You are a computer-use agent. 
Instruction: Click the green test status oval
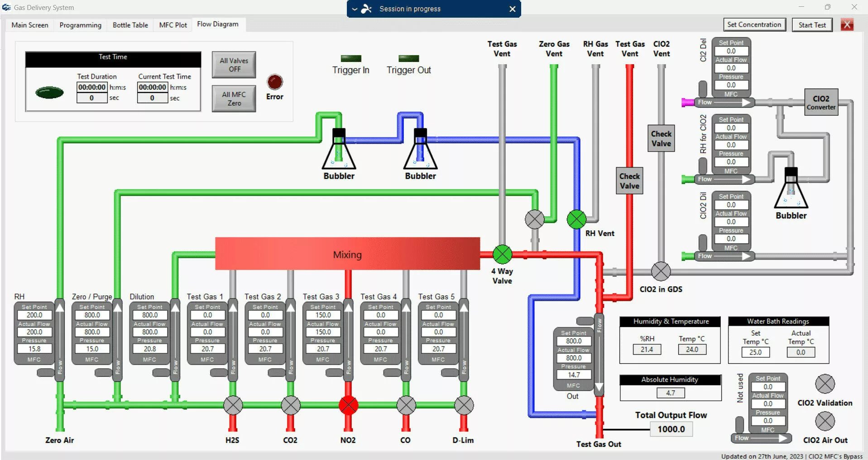[x=49, y=93]
